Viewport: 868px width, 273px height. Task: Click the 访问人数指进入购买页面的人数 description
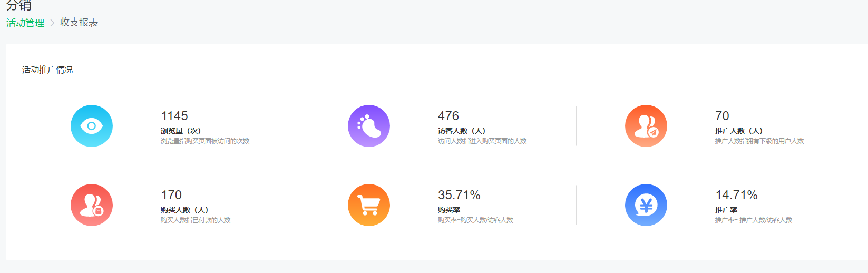point(482,141)
